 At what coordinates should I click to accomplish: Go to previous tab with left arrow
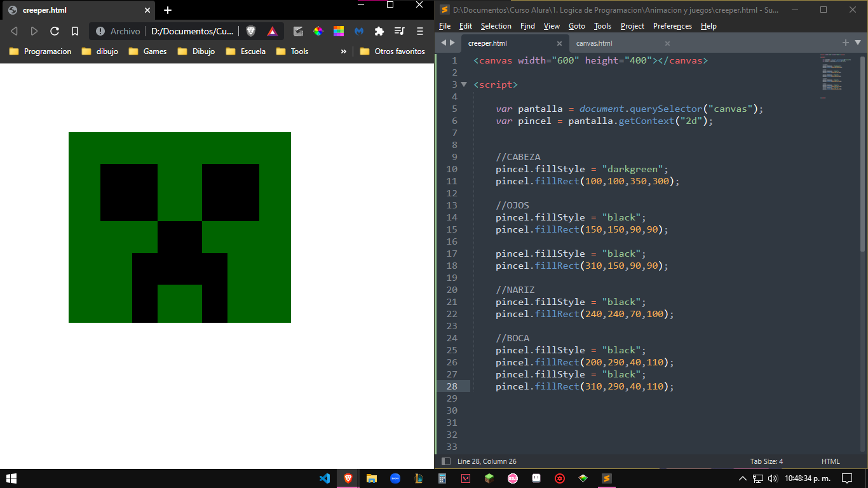(444, 43)
